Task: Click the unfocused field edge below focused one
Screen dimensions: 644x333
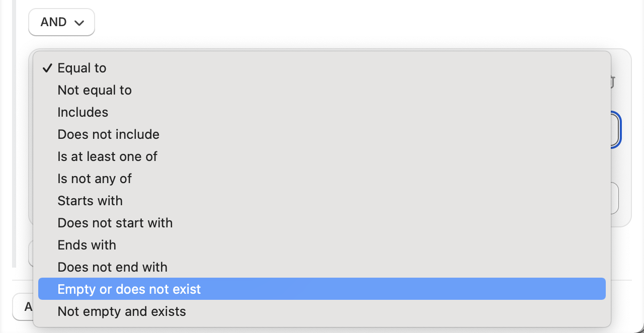Action: [x=615, y=198]
